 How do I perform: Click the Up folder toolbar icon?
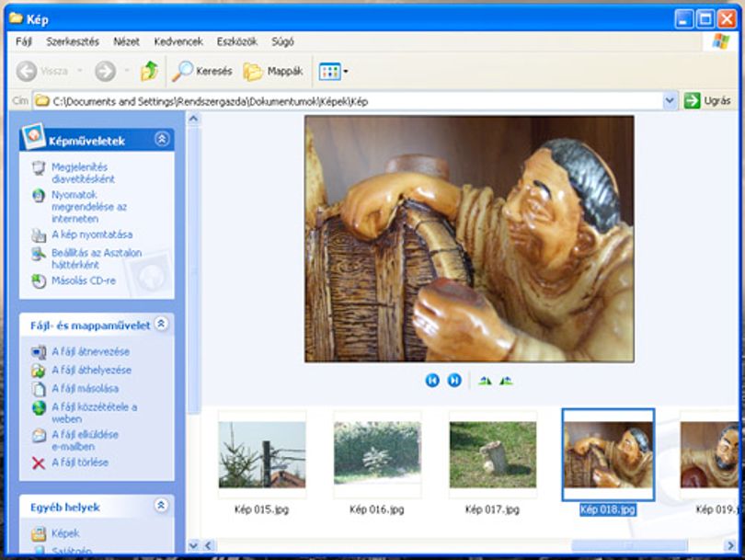pos(149,71)
